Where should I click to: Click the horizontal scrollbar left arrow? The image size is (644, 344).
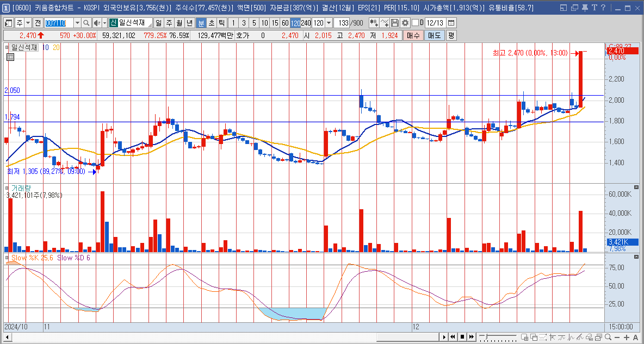[7, 337]
